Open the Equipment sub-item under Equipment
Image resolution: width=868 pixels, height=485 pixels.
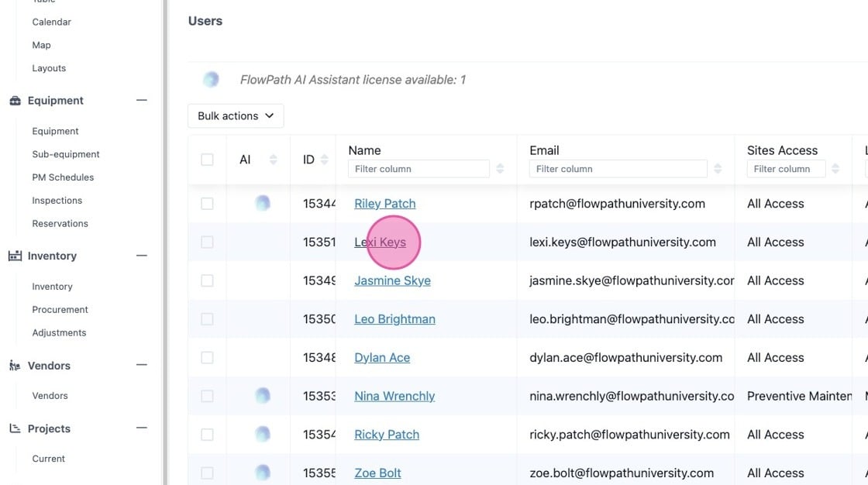55,131
